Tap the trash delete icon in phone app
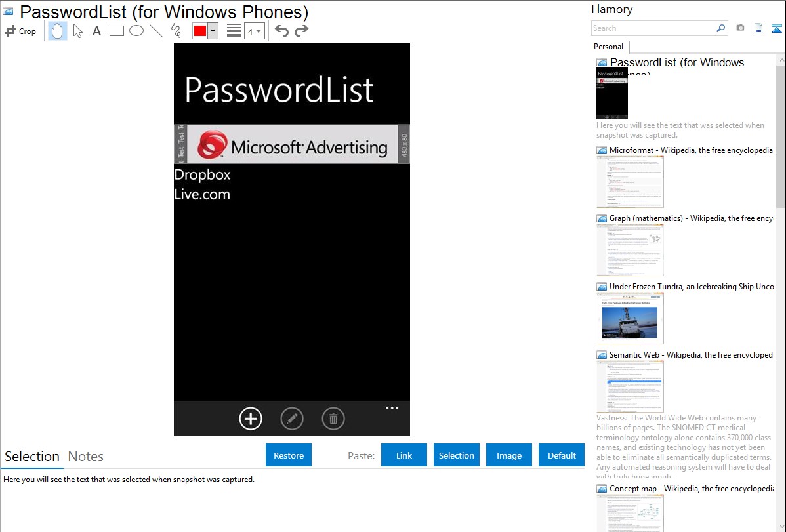This screenshot has width=786, height=532. pos(333,419)
